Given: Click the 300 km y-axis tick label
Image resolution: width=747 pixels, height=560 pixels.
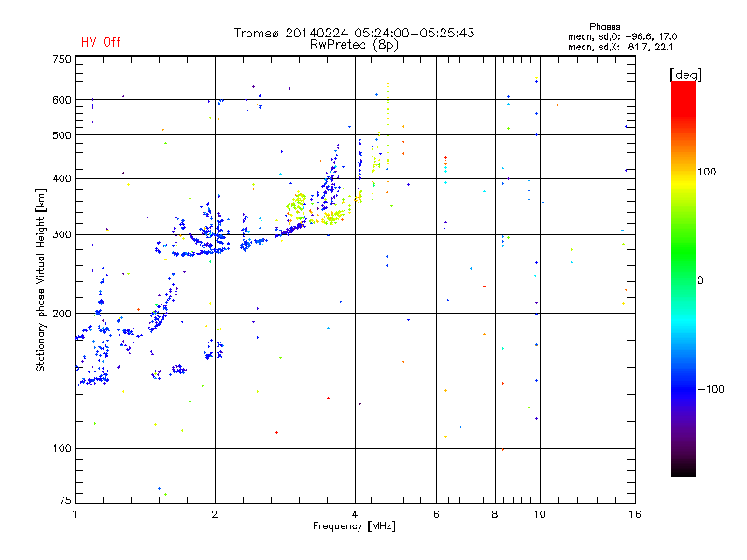Looking at the screenshot, I should pyautogui.click(x=61, y=234).
